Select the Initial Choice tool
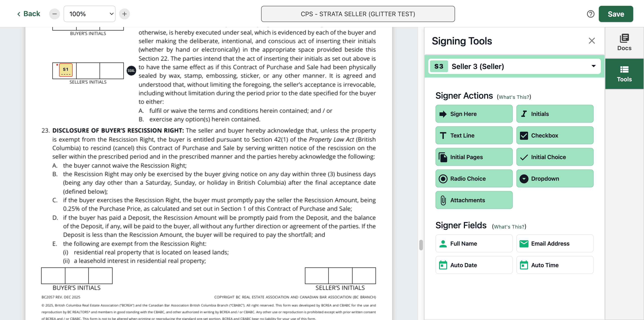Screen dimensions: 644x320 click(x=555, y=157)
